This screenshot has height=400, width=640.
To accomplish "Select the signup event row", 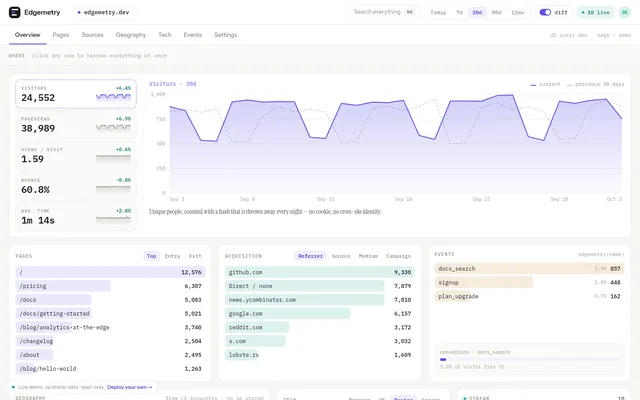I will click(529, 282).
